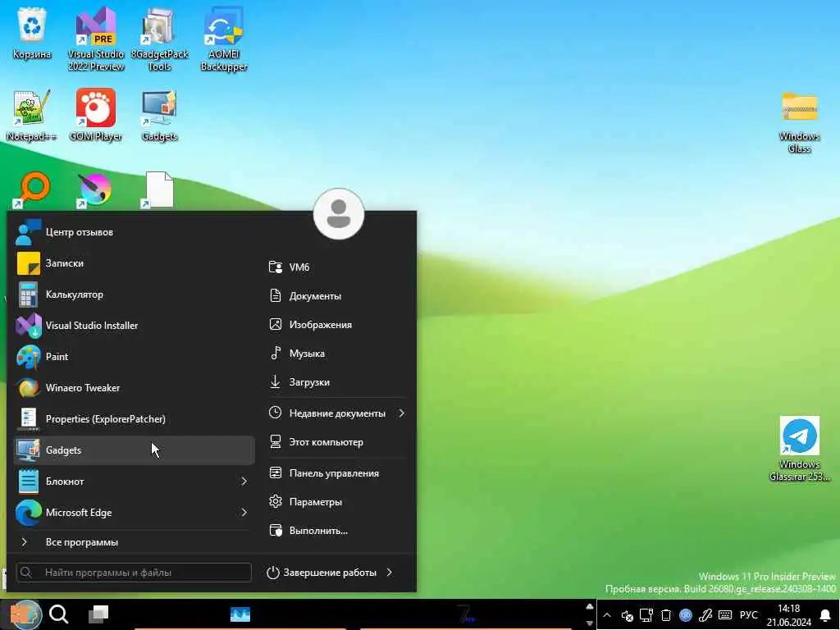
Task: Open Этот компьютер
Action: (x=336, y=442)
